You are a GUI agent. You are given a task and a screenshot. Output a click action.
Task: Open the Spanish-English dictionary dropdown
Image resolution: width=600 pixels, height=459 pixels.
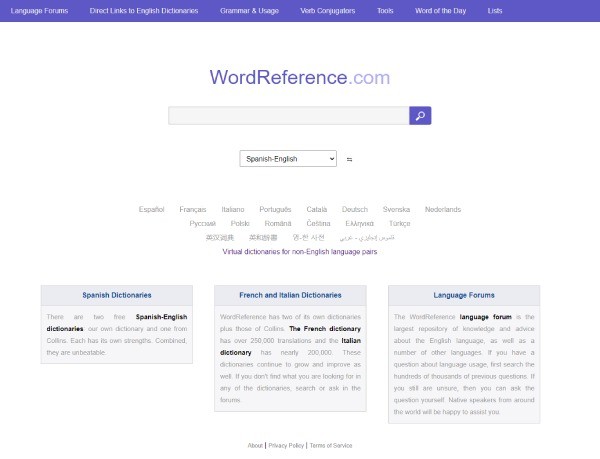click(x=288, y=159)
